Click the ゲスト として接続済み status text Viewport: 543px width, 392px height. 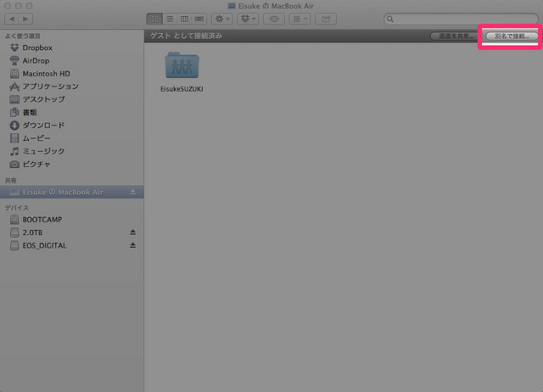coord(187,36)
